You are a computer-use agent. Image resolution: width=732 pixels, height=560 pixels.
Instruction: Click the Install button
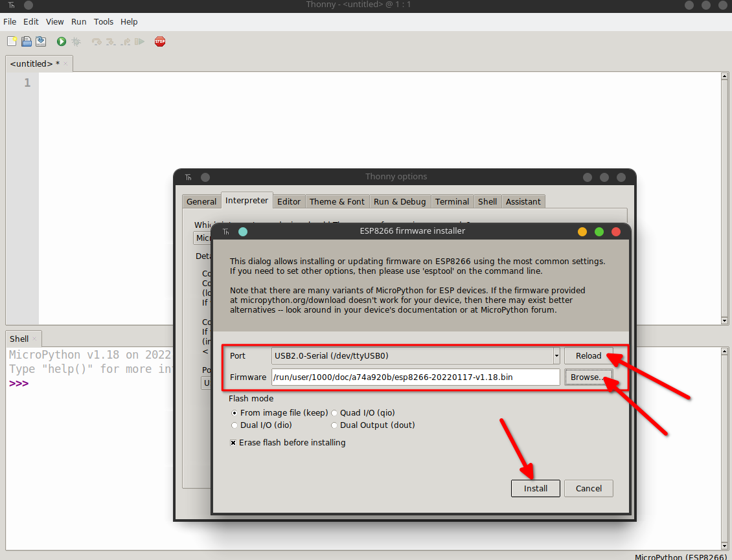point(536,489)
